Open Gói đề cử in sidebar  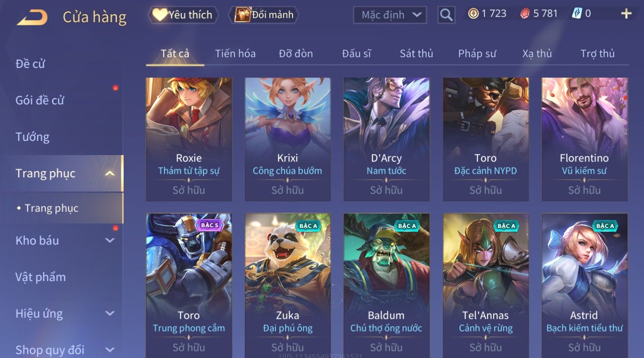(40, 100)
